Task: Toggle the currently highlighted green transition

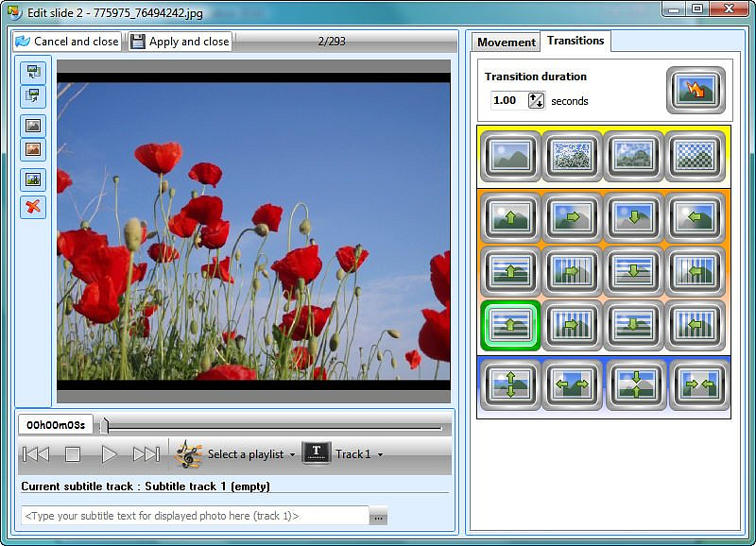Action: (510, 326)
